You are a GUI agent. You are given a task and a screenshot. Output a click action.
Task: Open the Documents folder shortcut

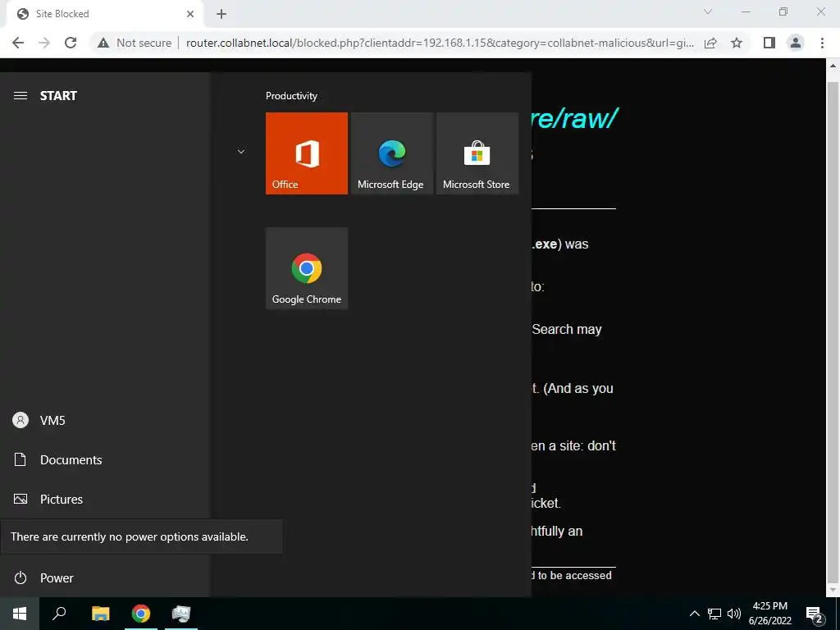[x=104, y=459]
